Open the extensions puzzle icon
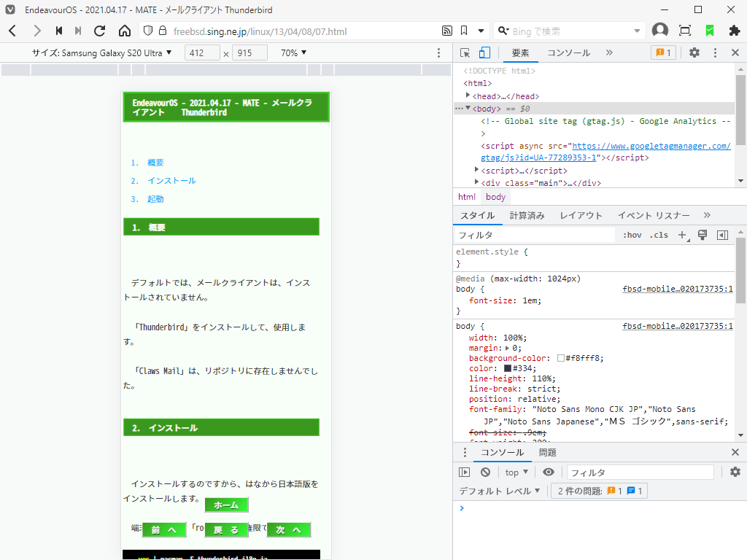Viewport: 747px width, 560px height. click(735, 31)
